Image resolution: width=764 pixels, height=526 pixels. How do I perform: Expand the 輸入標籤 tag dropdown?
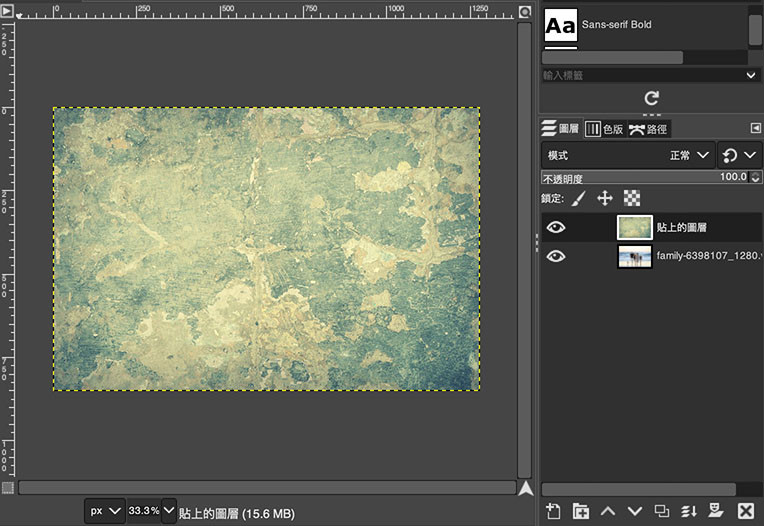pos(751,75)
